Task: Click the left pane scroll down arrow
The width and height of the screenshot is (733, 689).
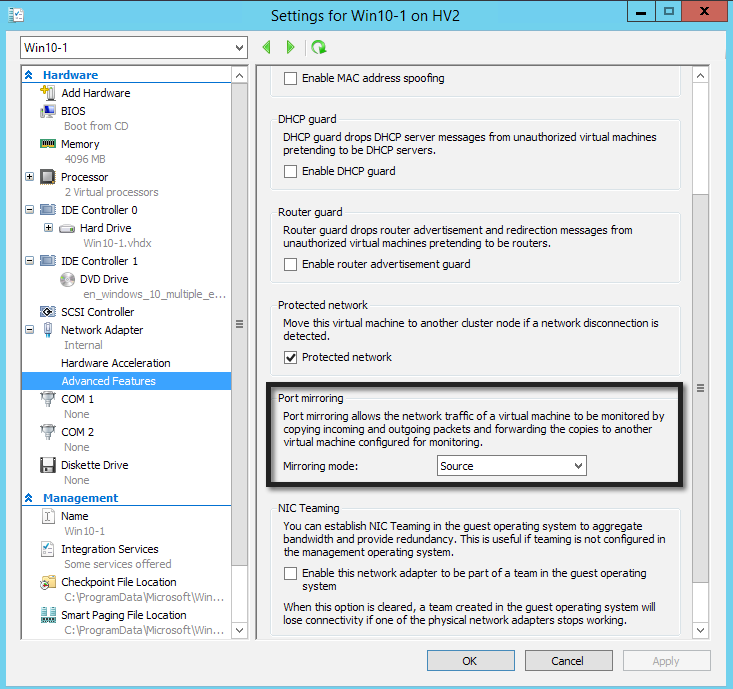Action: click(239, 630)
